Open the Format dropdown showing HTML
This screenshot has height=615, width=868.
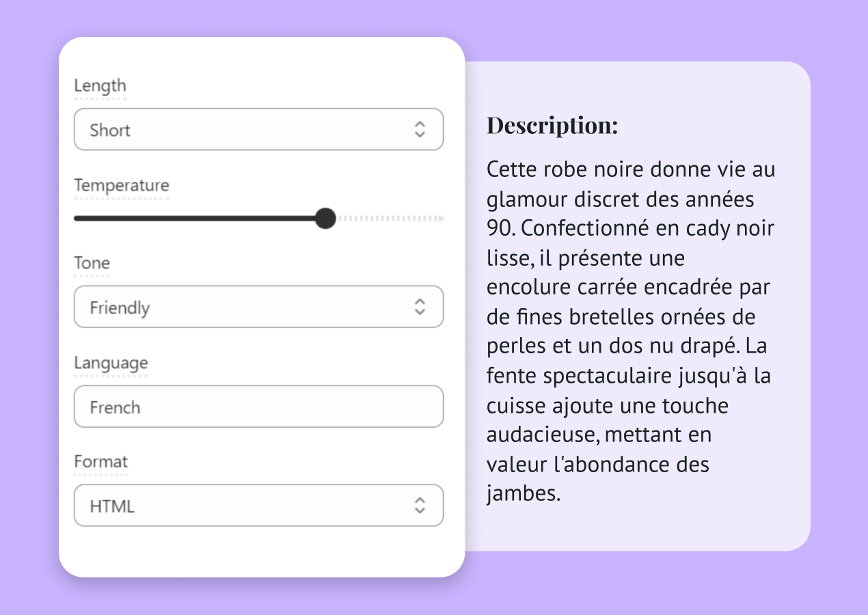(x=258, y=506)
